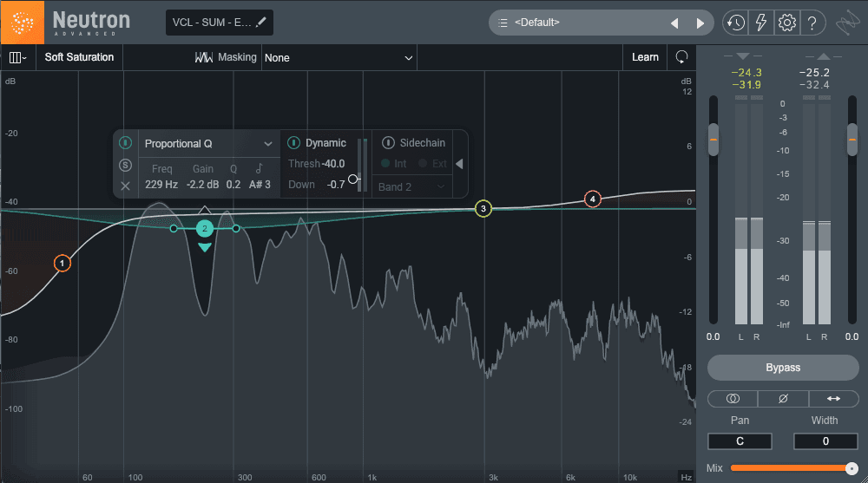Click input peak value -24.3
Screen dimensions: 868x483
[746, 73]
